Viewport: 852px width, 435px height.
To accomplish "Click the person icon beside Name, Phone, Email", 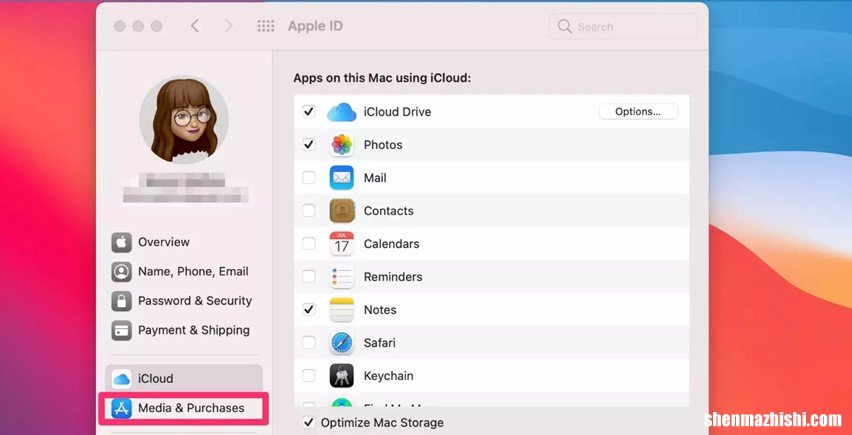I will point(122,272).
